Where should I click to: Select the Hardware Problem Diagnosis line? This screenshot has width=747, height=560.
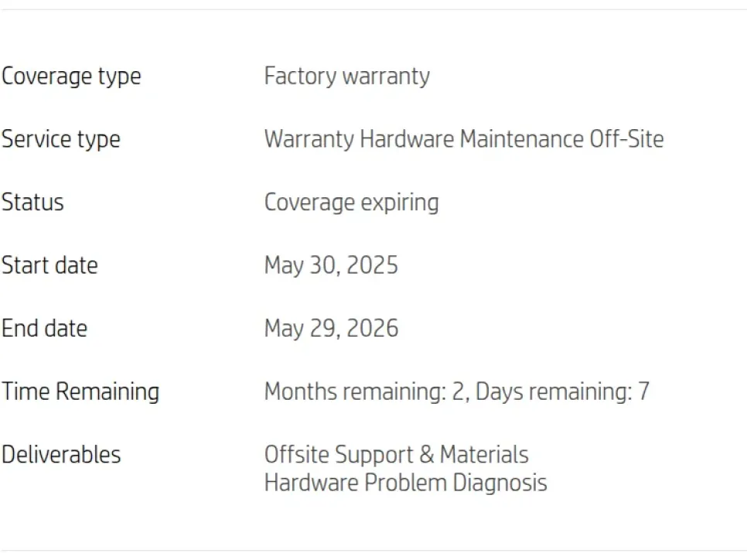[x=405, y=483]
